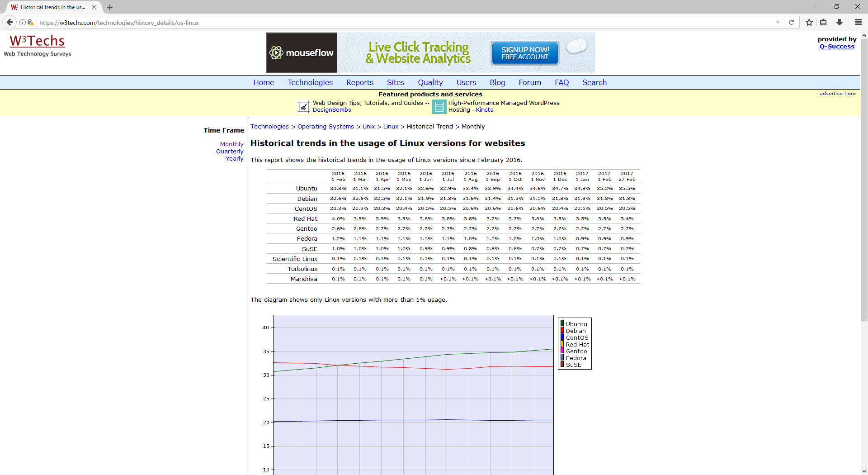Viewport: 868px width, 475px height.
Task: Expand the URL history dropdown arrow
Action: [778, 22]
